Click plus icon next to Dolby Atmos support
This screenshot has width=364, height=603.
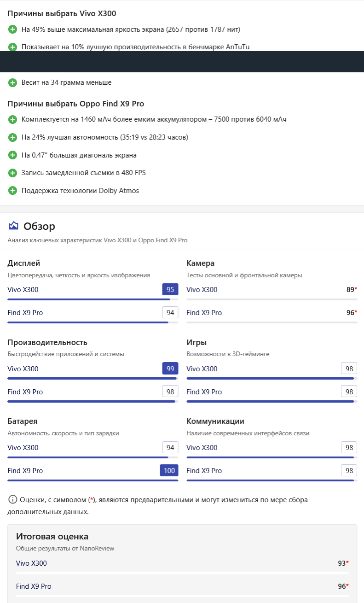point(12,191)
